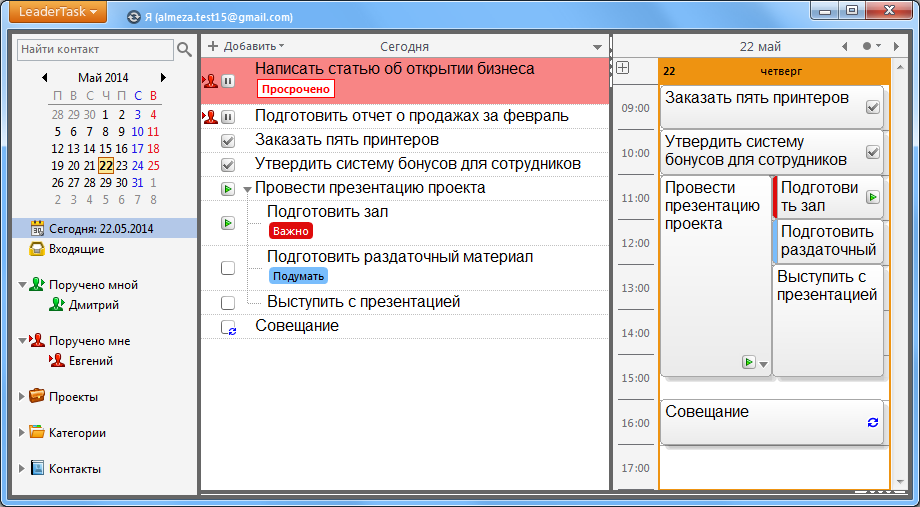Select contact Дмитрий under Поручено мной
920x507 pixels.
tap(93, 305)
